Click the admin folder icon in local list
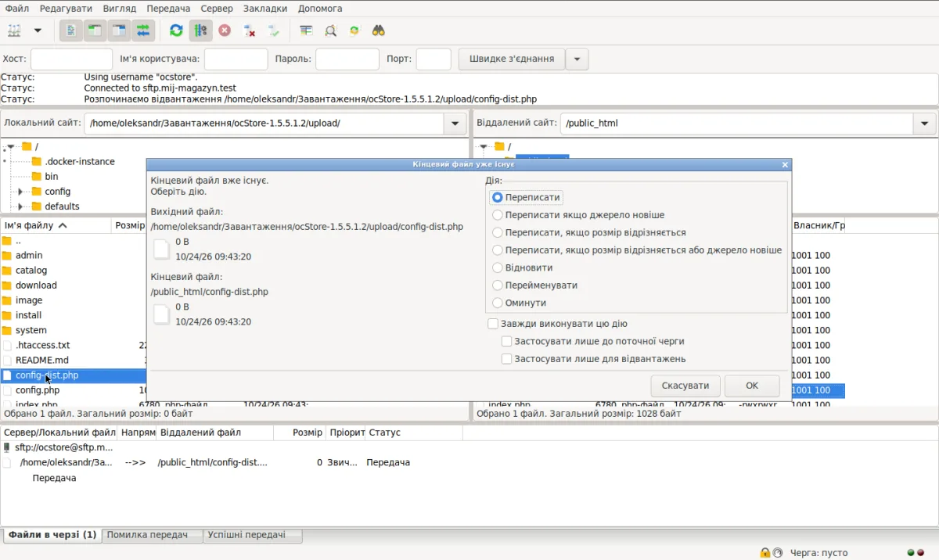939x560 pixels. coord(7,256)
